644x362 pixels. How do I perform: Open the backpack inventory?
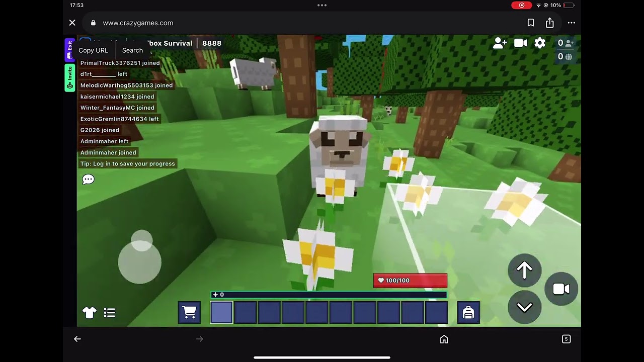468,312
